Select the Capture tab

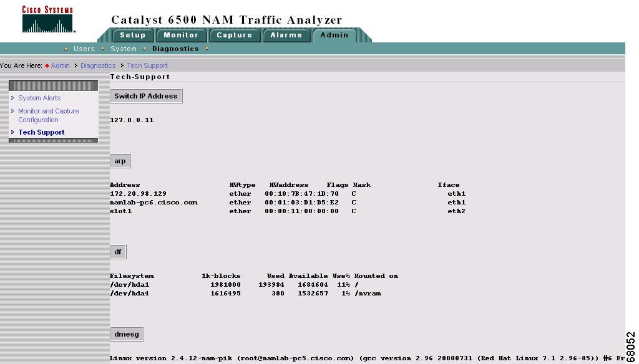pos(235,36)
